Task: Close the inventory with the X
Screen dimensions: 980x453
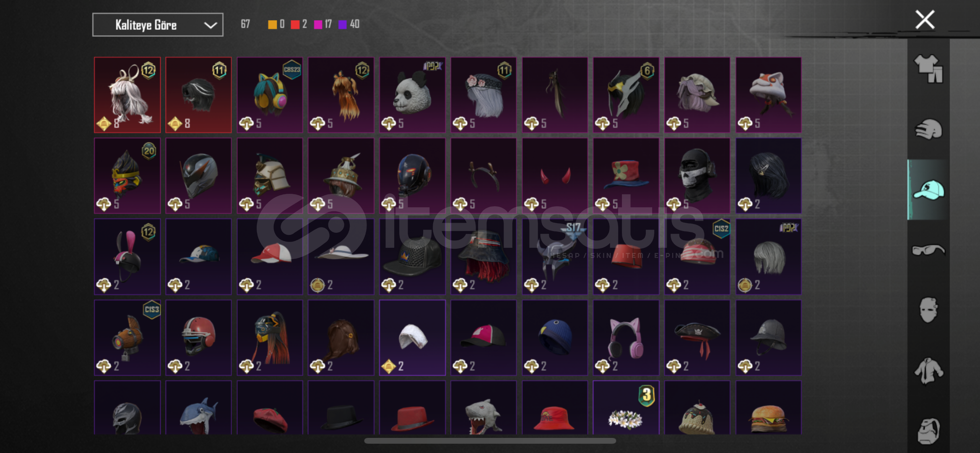Action: (x=925, y=20)
